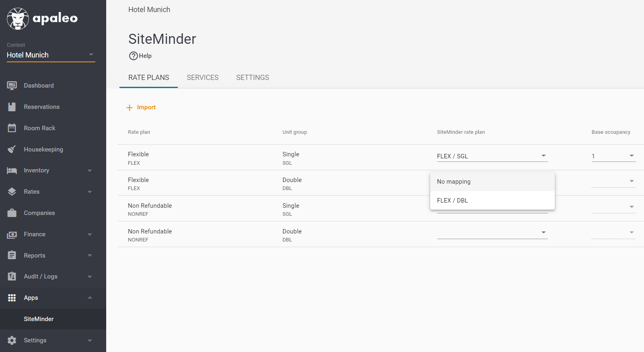Switch to the SERVICES tab

tap(203, 78)
